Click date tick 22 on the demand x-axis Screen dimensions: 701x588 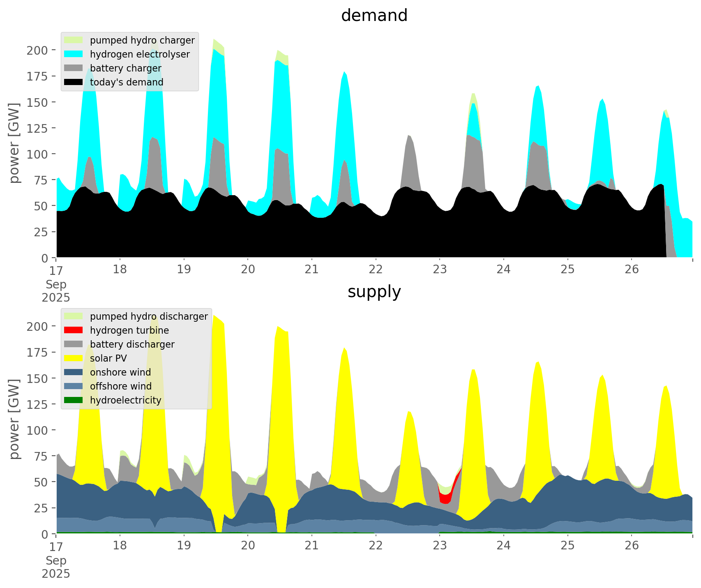(376, 270)
